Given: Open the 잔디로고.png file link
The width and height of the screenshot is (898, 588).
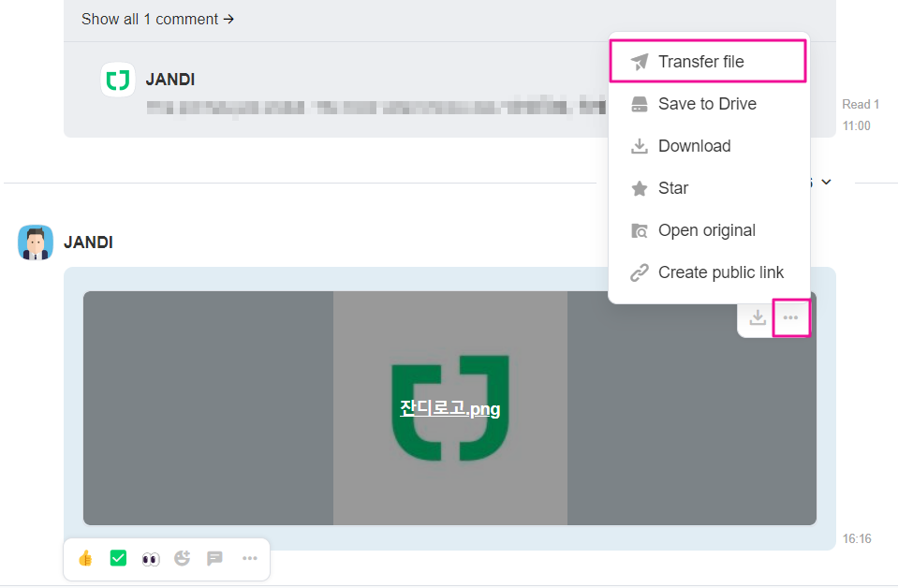Looking at the screenshot, I should tap(449, 408).
